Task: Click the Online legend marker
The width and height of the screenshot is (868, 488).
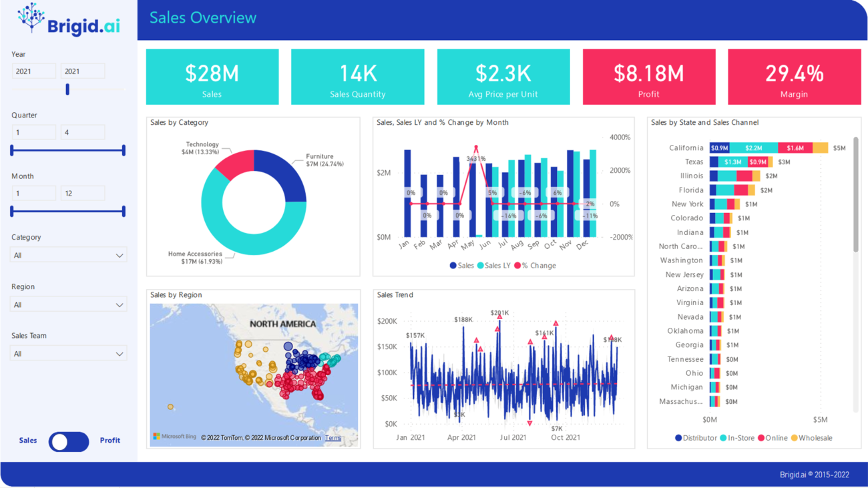Action: click(x=761, y=438)
